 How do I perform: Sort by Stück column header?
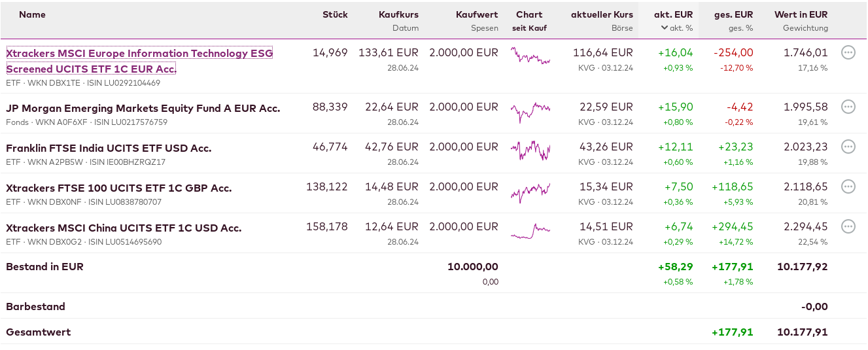point(335,14)
